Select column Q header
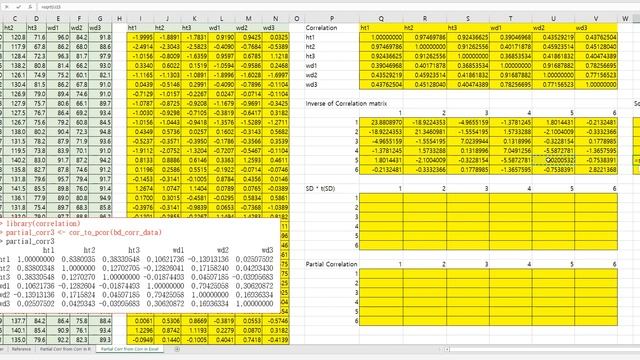 (381, 18)
